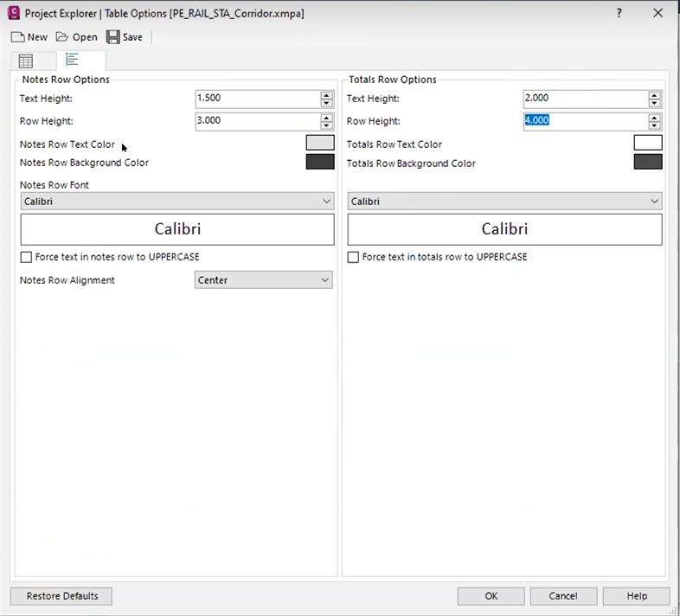Viewport: 680px width, 616px height.
Task: Open the Notes Row Font dropdown
Action: point(177,202)
